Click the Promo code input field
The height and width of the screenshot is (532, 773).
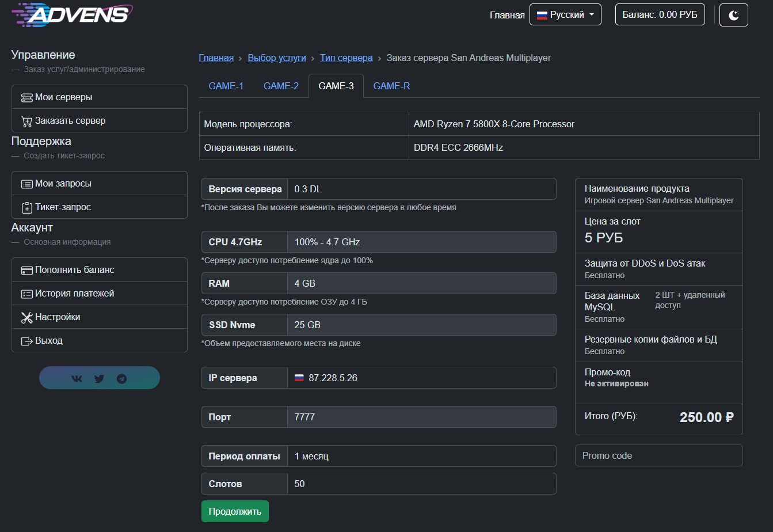(659, 455)
